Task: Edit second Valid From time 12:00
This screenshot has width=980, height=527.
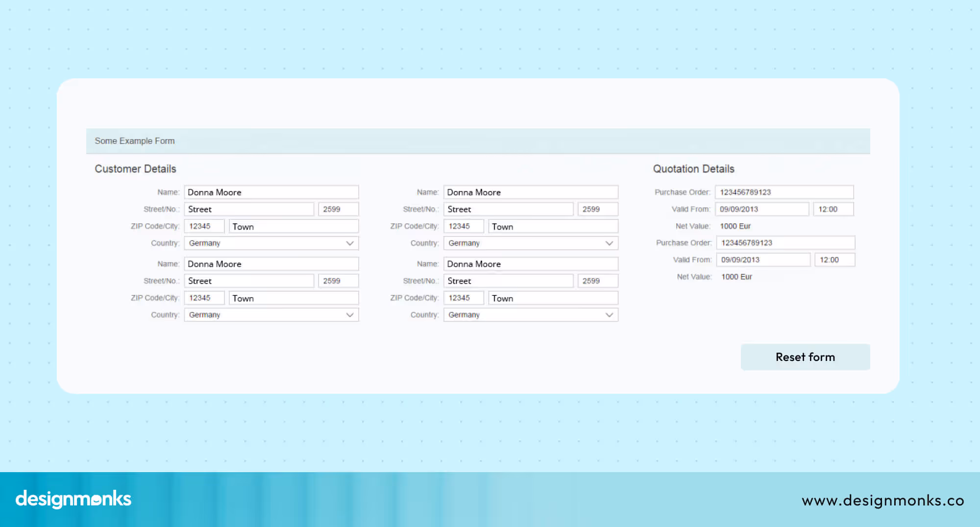Action: (835, 260)
